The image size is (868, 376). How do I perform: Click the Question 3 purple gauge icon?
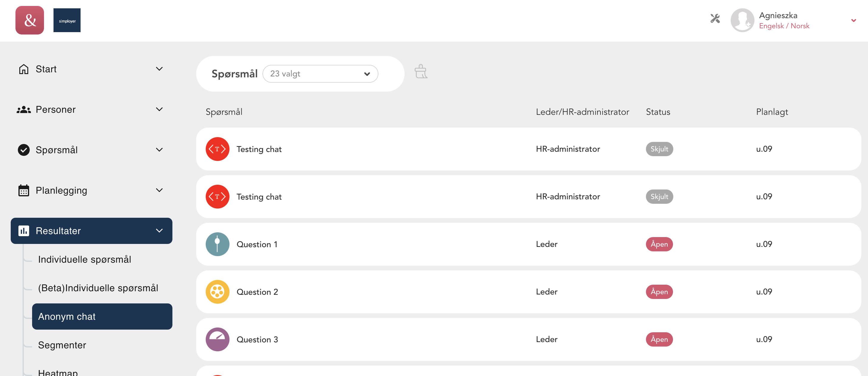coord(217,339)
